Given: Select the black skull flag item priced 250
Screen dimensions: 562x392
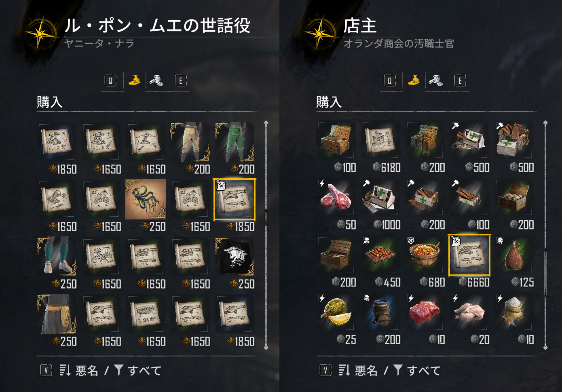Looking at the screenshot, I should 235,257.
